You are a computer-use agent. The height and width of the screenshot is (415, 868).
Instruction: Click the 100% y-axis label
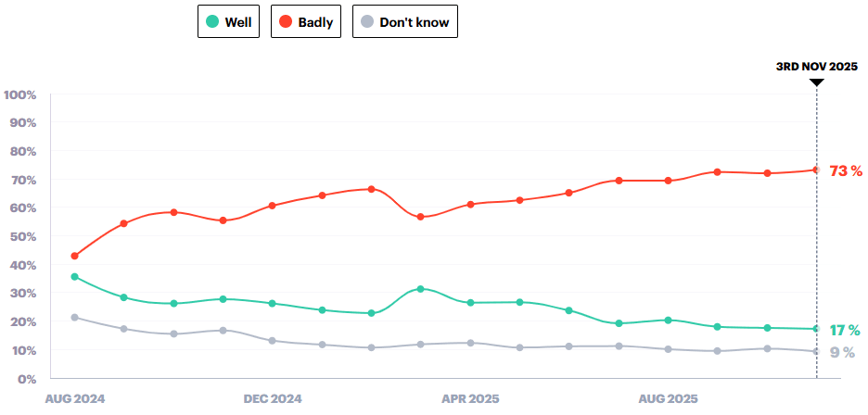pos(20,94)
